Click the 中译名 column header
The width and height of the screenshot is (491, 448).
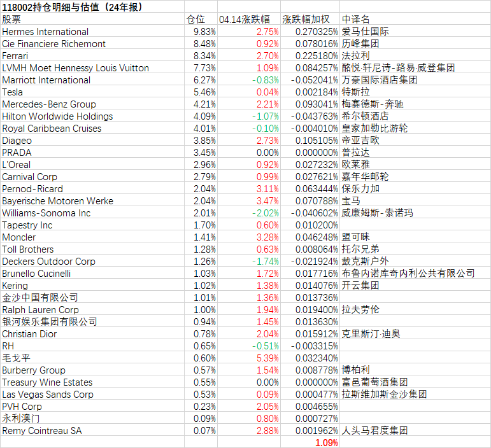pyautogui.click(x=415, y=19)
